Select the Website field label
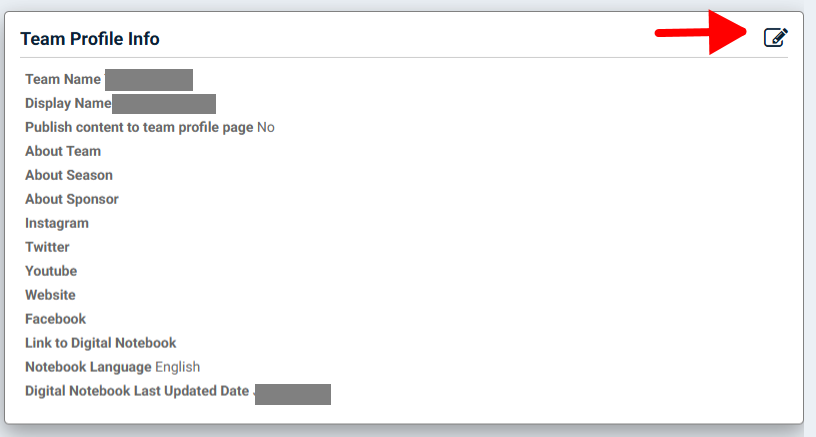This screenshot has height=437, width=816. pos(50,294)
